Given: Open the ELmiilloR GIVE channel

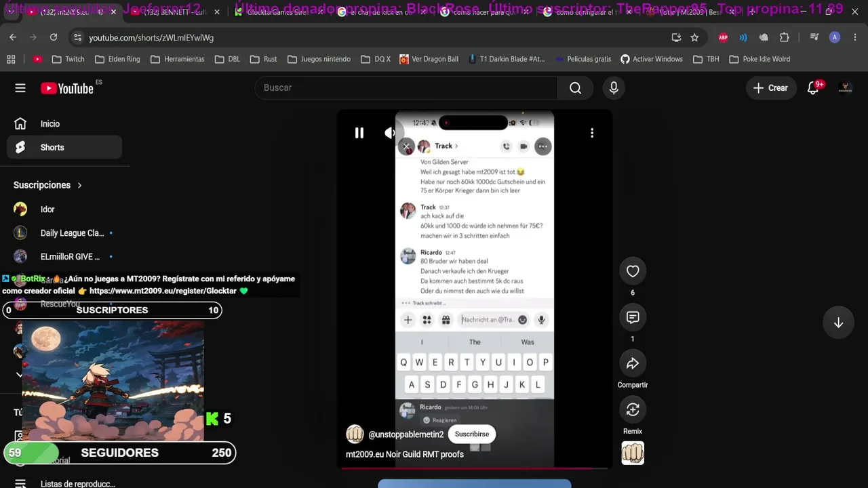Looking at the screenshot, I should pos(64,257).
